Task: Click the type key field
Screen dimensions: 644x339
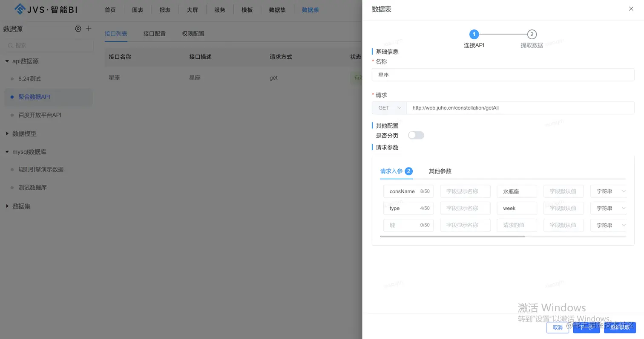Action: pyautogui.click(x=408, y=208)
